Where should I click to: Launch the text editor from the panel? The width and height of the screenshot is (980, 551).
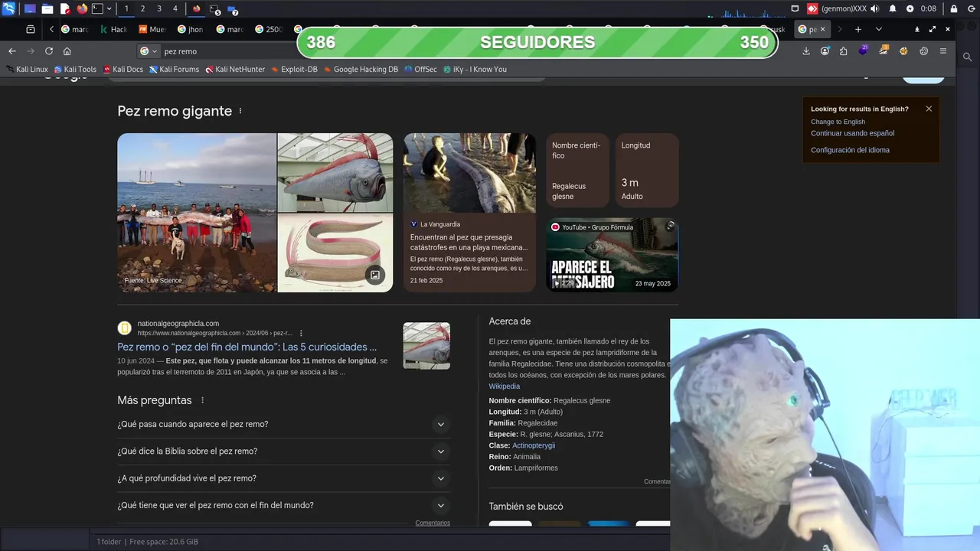coord(65,8)
